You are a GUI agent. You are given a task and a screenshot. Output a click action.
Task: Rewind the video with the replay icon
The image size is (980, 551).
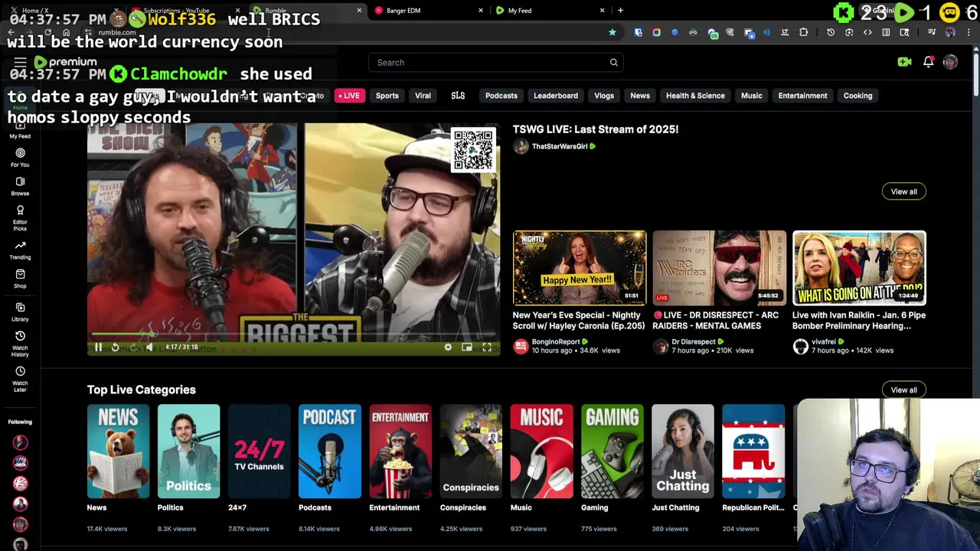115,347
